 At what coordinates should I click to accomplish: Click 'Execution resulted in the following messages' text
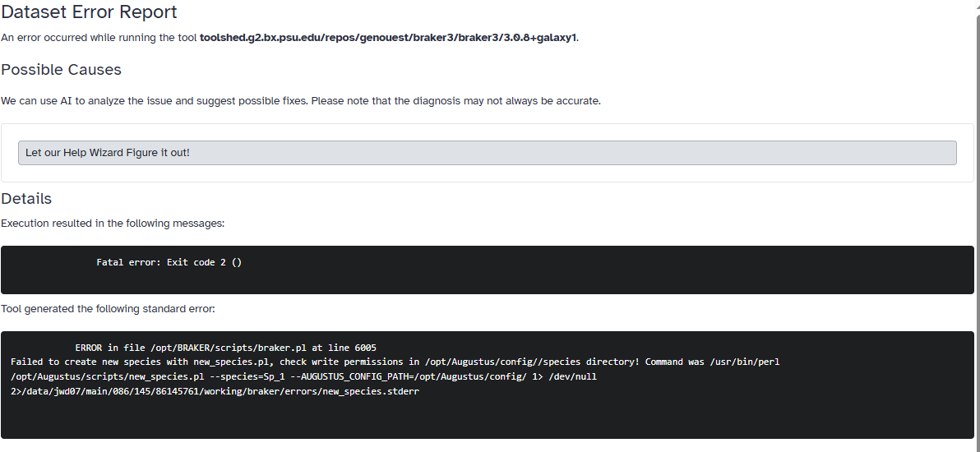[113, 224]
